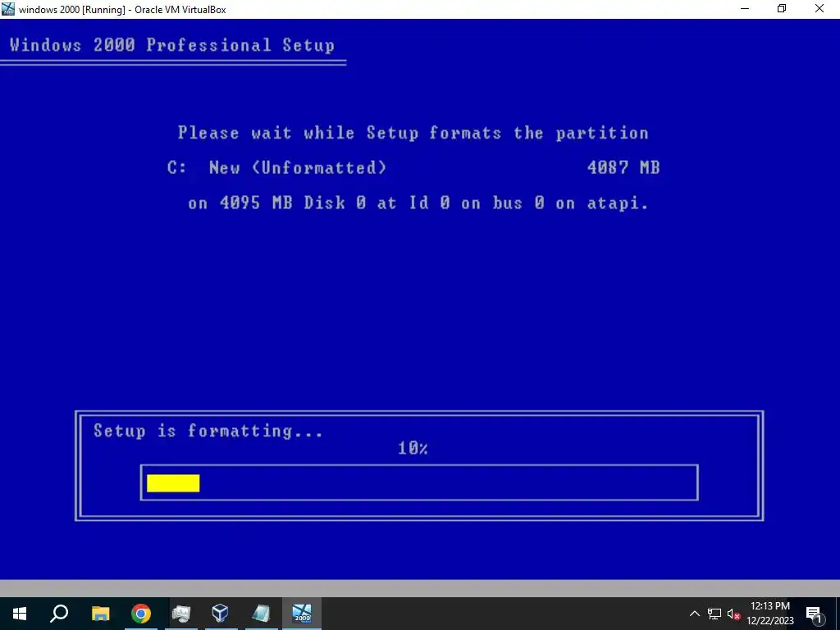Open the Windows Start menu
This screenshot has height=630, width=840.
pyautogui.click(x=20, y=614)
